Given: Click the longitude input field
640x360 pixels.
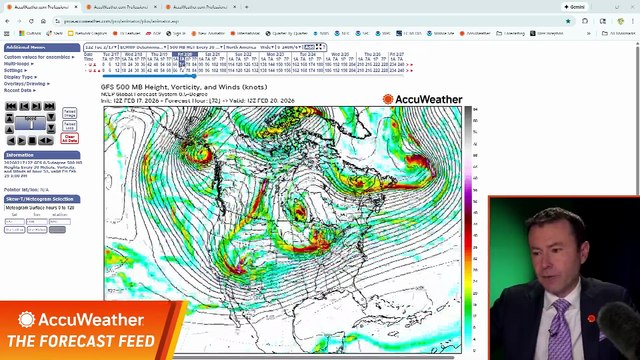Looking at the screenshot, I should tap(37, 222).
